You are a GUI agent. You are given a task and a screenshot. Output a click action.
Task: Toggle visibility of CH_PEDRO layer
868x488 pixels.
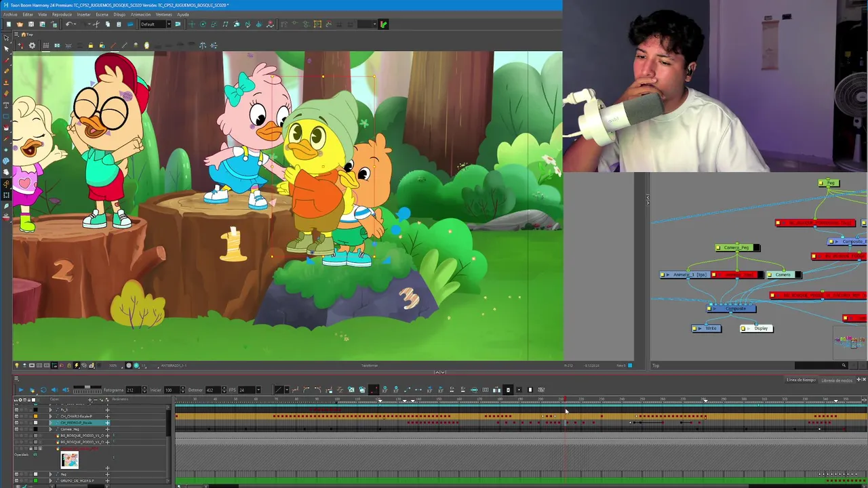tap(17, 423)
